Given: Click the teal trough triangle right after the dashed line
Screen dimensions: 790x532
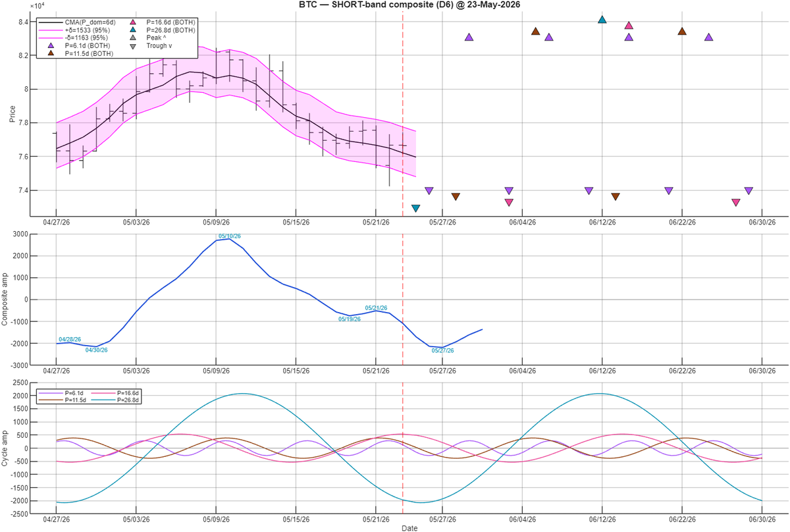Looking at the screenshot, I should (415, 208).
